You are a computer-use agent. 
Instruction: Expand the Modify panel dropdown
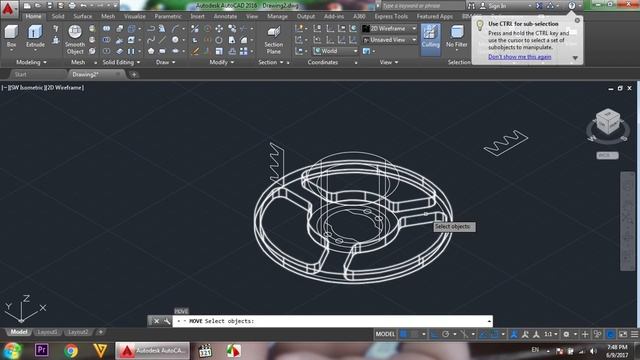(x=222, y=62)
